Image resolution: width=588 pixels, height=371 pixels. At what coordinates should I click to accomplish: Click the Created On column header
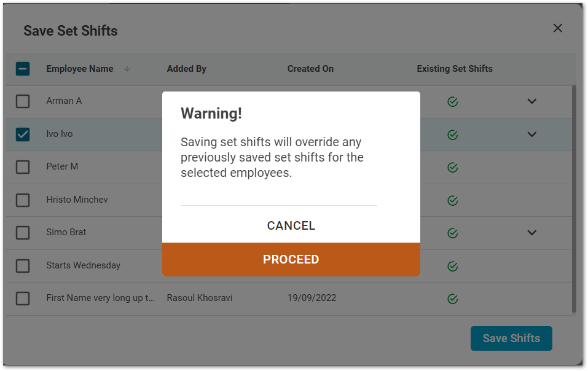(310, 69)
